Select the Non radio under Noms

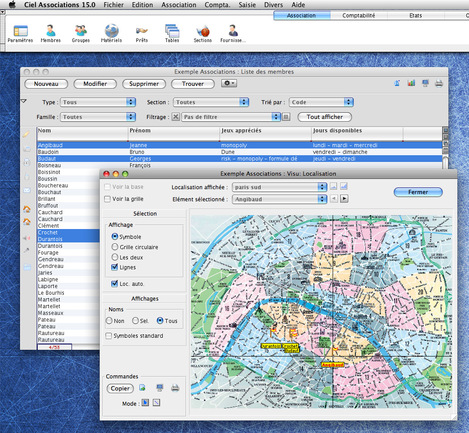tap(109, 321)
